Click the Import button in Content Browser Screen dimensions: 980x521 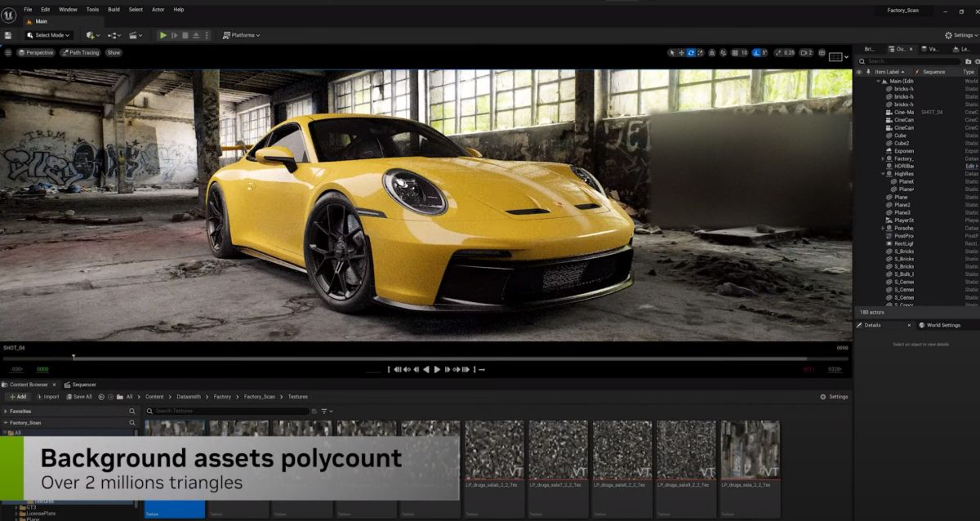coord(47,397)
